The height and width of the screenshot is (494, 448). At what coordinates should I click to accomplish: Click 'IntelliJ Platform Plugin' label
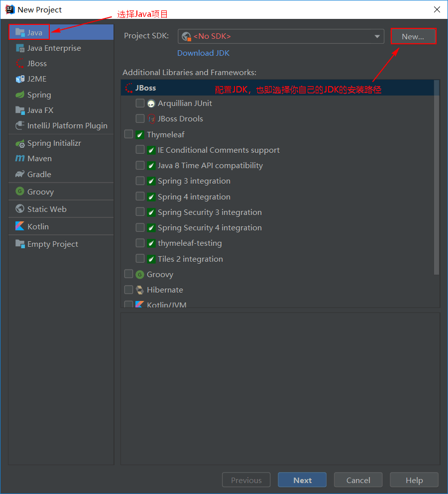pos(68,126)
